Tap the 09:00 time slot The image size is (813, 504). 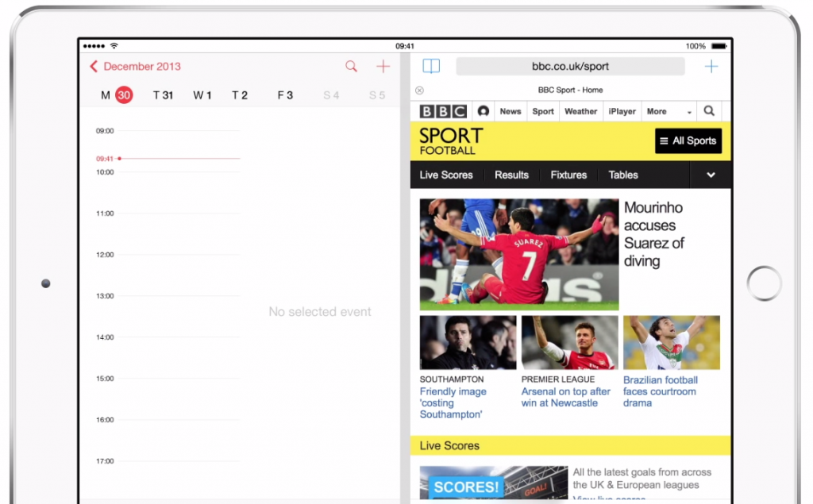click(x=167, y=131)
